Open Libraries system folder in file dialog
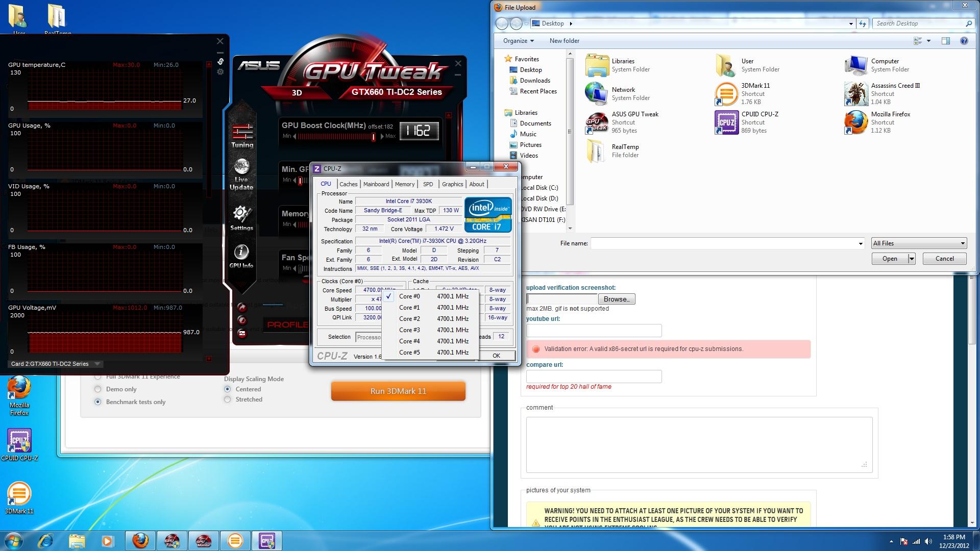 (618, 65)
